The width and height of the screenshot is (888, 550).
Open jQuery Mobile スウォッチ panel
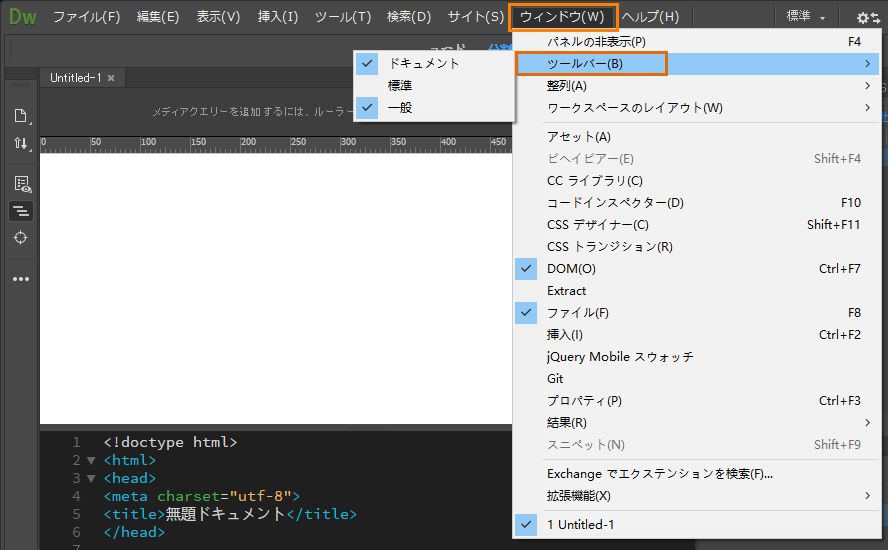(x=697, y=357)
